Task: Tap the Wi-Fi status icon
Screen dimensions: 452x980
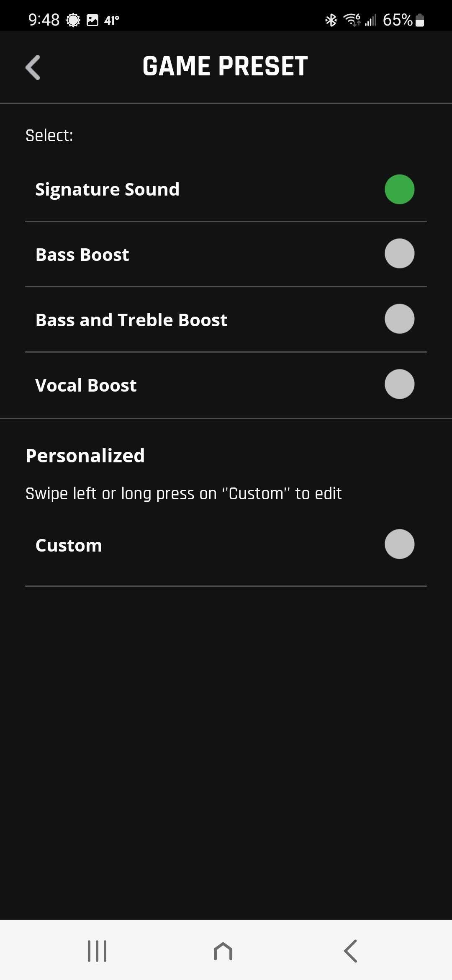Action: 352,20
